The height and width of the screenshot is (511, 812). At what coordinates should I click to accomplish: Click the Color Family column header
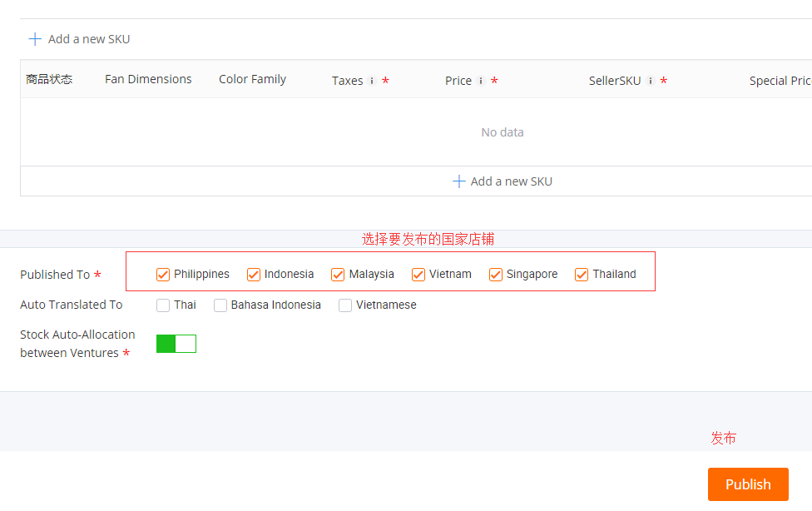tap(252, 79)
